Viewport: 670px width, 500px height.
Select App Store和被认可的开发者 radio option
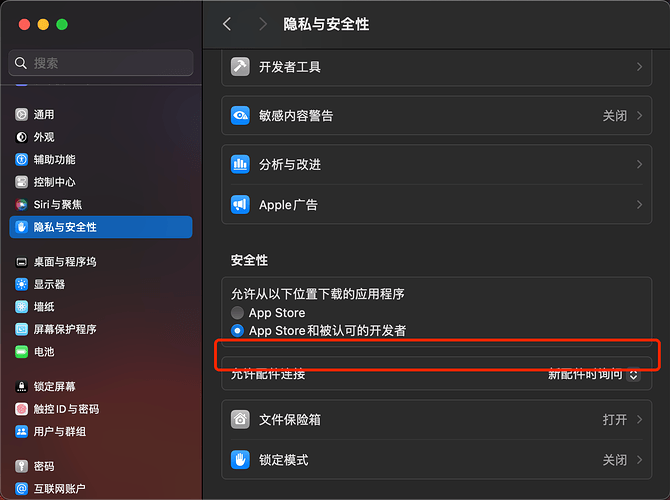(237, 330)
